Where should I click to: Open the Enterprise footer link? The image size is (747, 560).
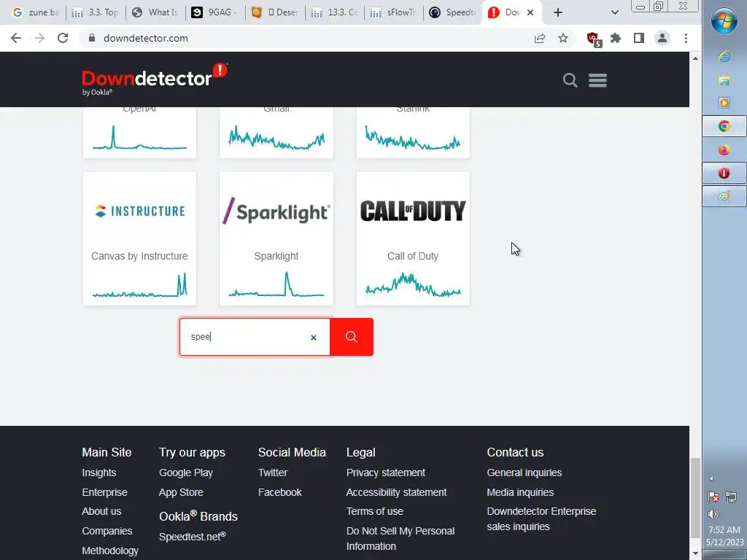[x=105, y=492]
